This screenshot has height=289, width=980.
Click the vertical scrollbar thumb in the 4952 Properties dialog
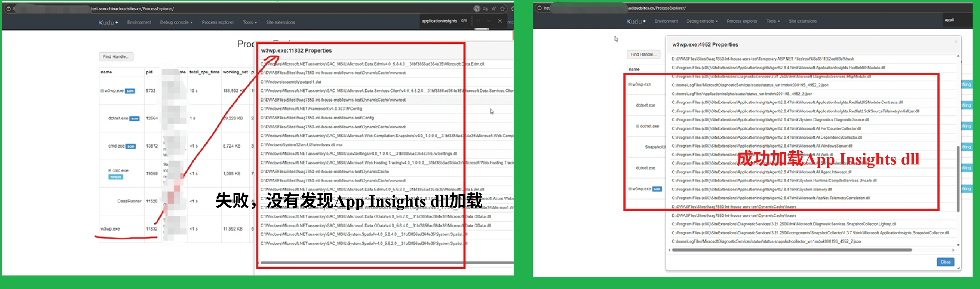958,179
